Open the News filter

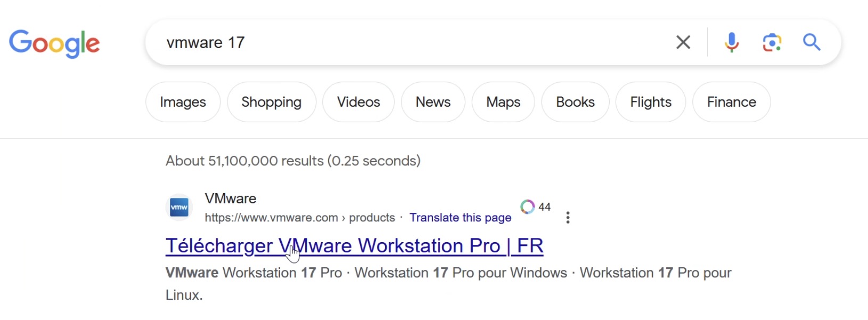click(433, 102)
